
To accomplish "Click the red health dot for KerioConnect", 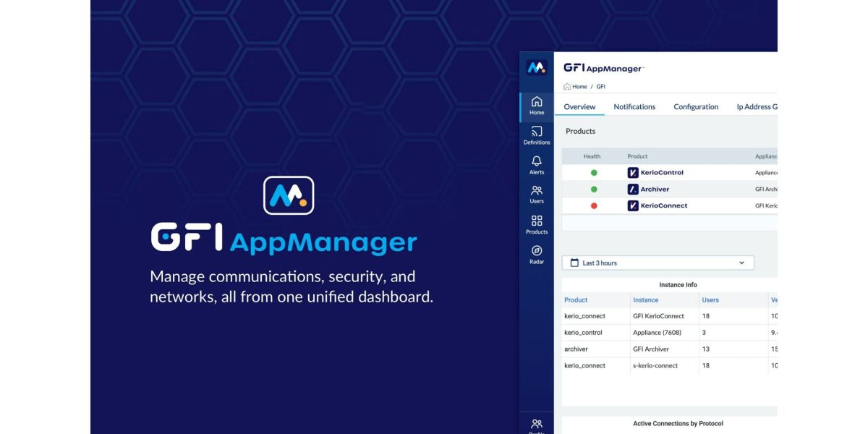I will pos(594,206).
